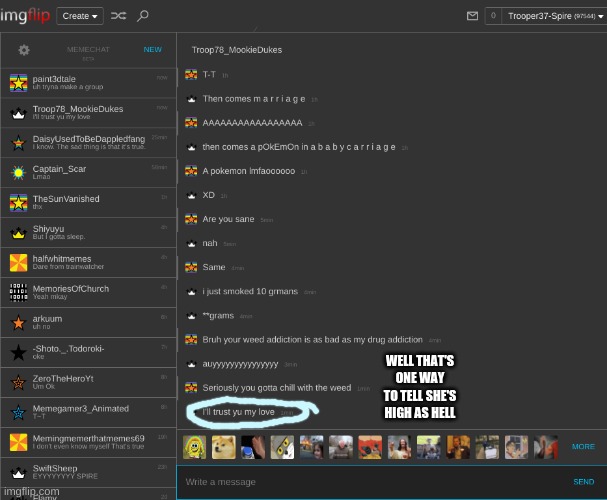
Task: Focus the Write a message field
Action: 370,482
